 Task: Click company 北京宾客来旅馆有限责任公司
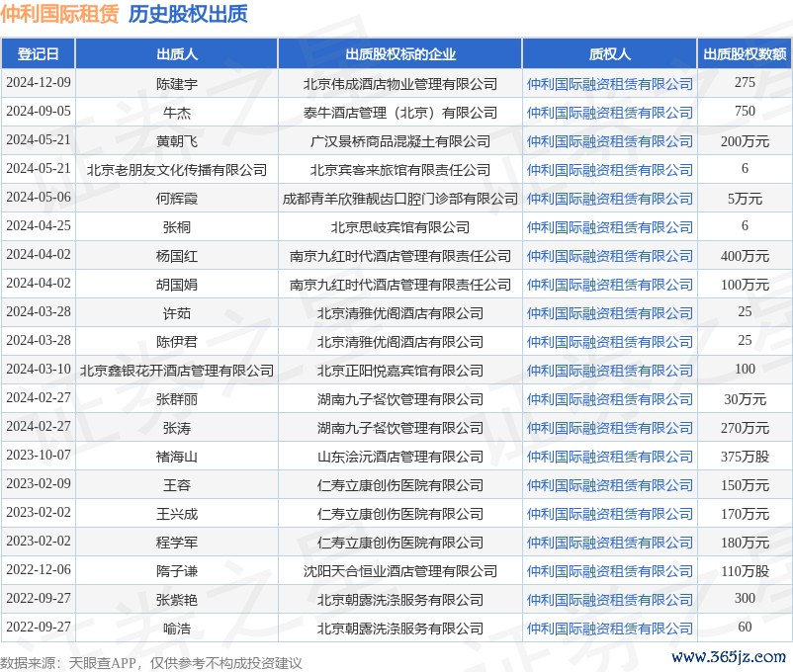(x=400, y=170)
